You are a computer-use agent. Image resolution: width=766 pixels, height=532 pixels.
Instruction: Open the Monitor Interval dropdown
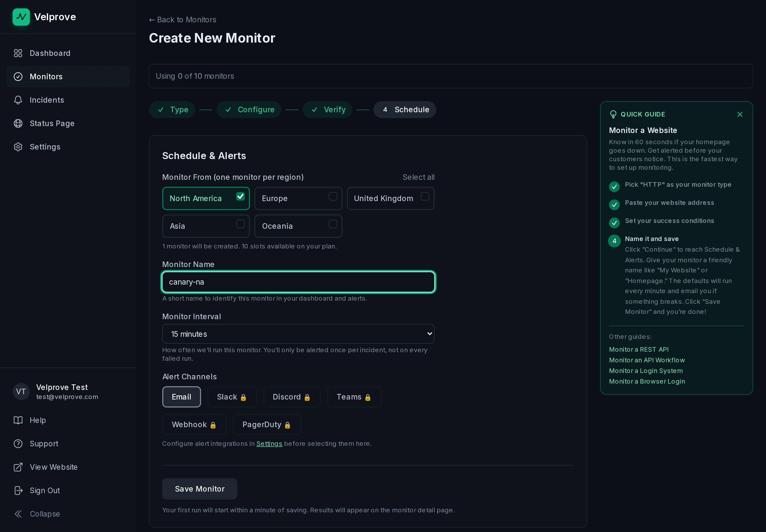coord(298,334)
